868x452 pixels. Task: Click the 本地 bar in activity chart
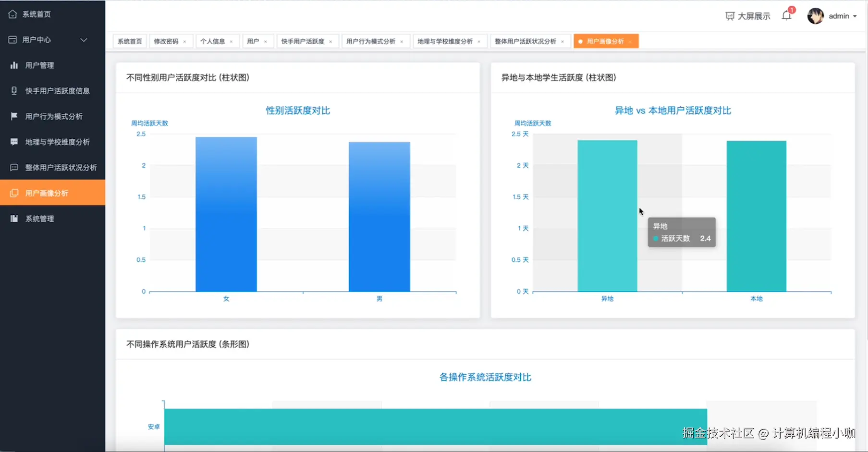coord(757,216)
